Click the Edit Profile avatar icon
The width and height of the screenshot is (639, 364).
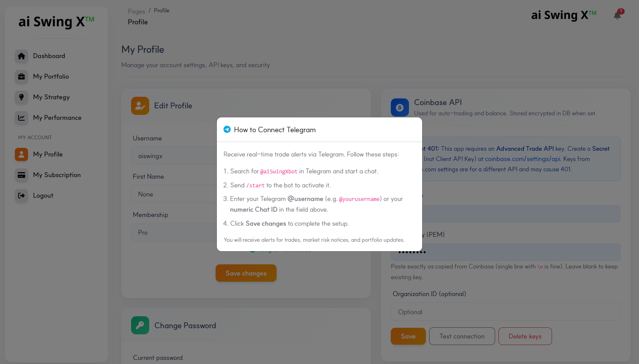click(140, 106)
